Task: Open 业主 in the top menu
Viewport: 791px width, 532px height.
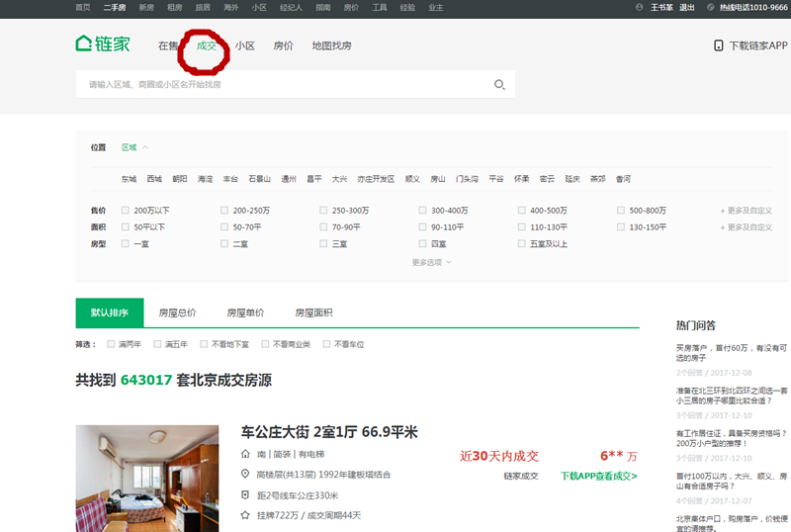Action: (436, 8)
